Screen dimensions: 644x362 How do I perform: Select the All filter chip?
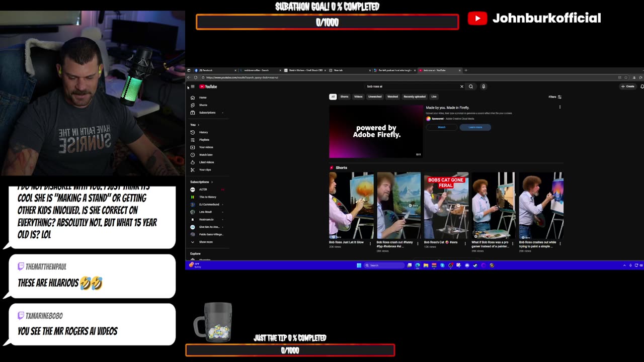coord(333,97)
